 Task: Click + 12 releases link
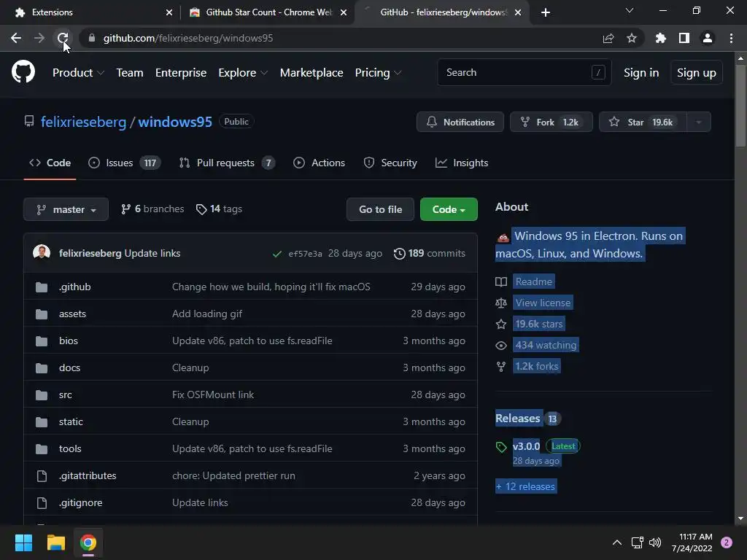[525, 486]
